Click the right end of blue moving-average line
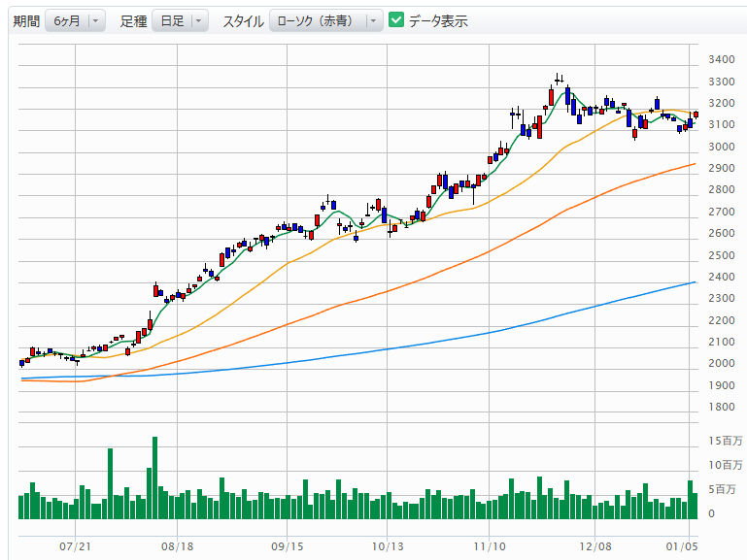 [694, 282]
